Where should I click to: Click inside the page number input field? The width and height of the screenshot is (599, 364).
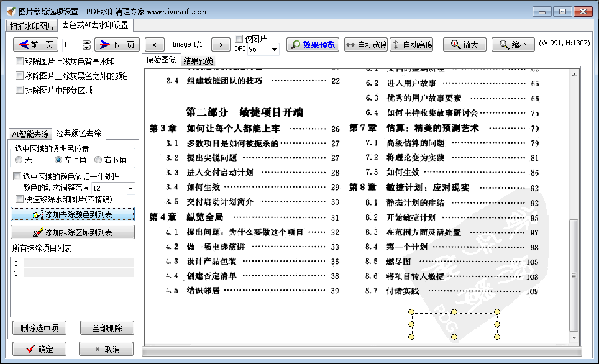coord(68,44)
